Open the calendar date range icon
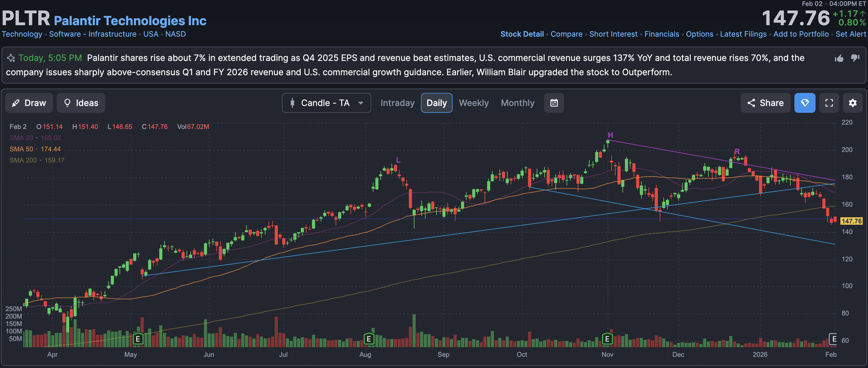Viewport: 868px width, 368px height. pyautogui.click(x=554, y=103)
